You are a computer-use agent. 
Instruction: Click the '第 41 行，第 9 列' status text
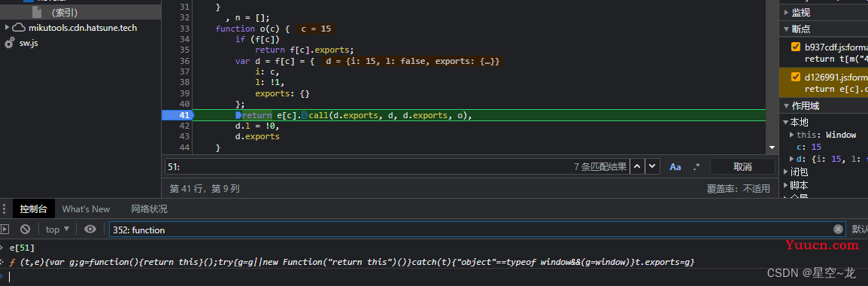(205, 188)
